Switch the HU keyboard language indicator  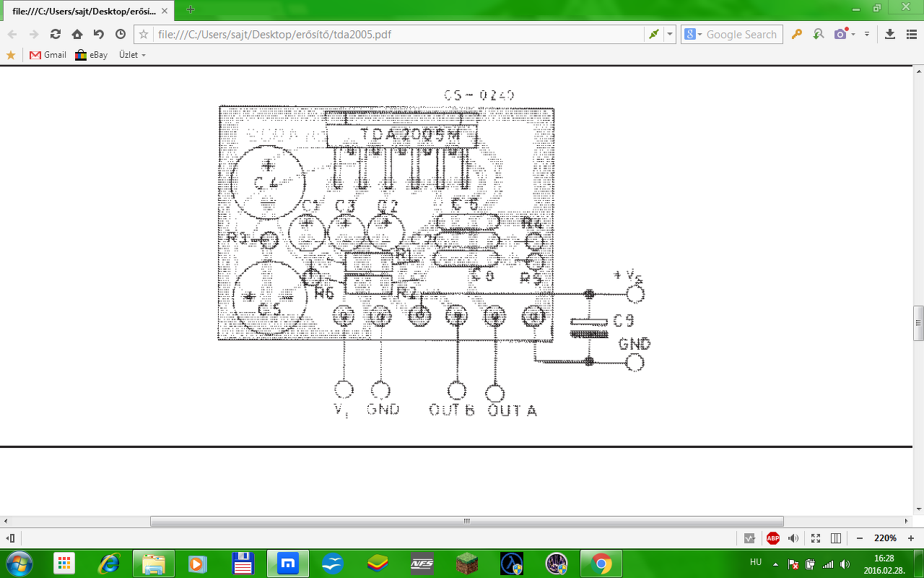756,561
